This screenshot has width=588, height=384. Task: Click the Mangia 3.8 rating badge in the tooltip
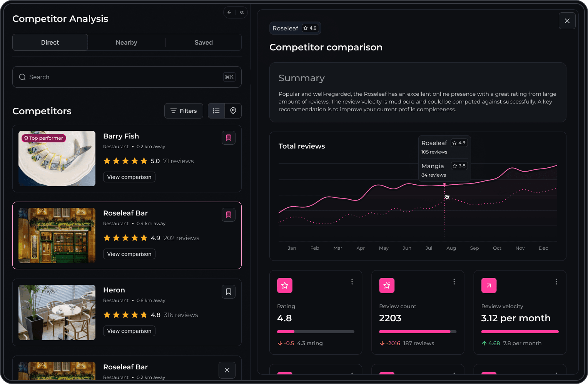459,166
